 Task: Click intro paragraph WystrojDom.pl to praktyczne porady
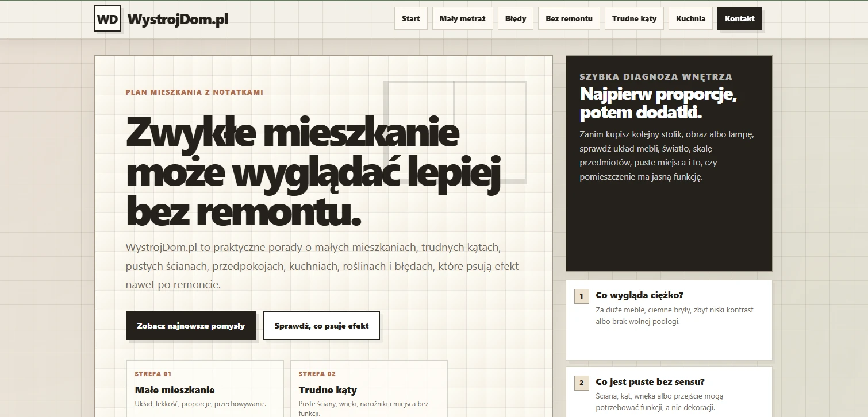[322, 266]
